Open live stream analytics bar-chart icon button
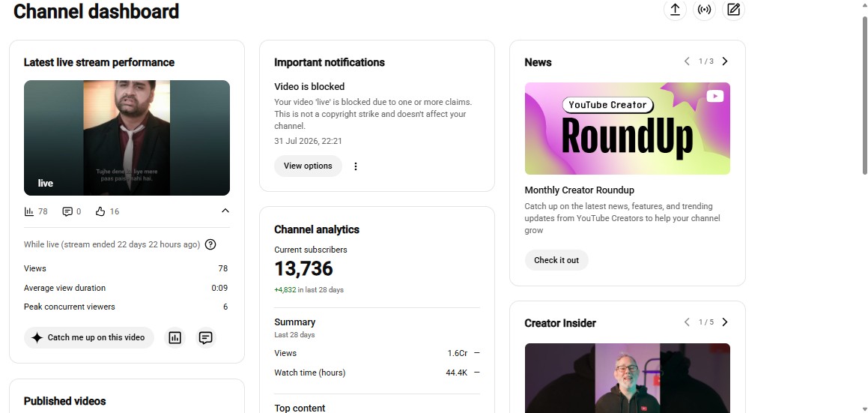 (175, 337)
